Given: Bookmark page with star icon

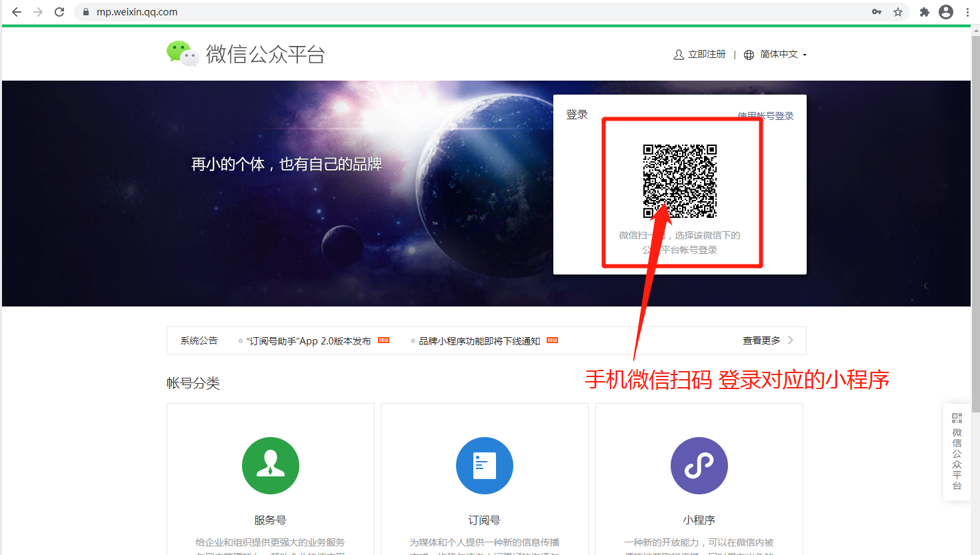Looking at the screenshot, I should coord(898,12).
